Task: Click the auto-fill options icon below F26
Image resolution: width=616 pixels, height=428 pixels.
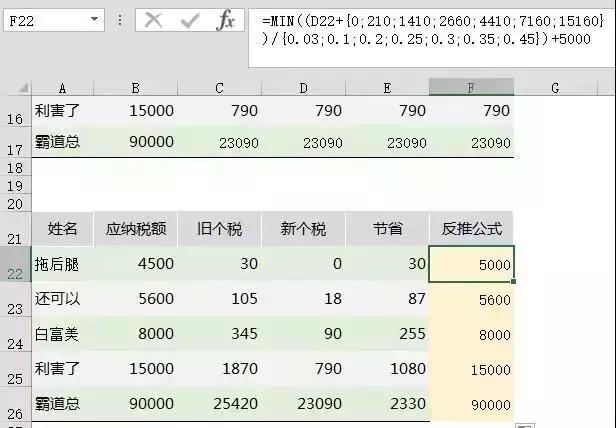Action: point(524,426)
